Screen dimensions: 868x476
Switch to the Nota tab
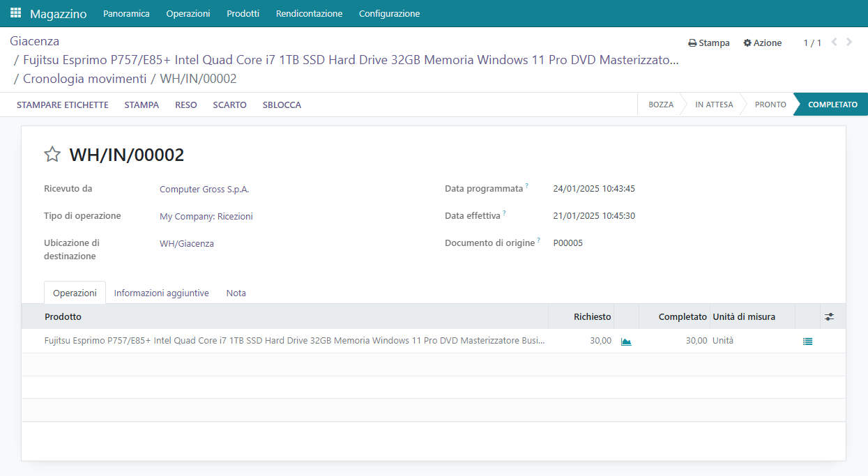coord(236,293)
